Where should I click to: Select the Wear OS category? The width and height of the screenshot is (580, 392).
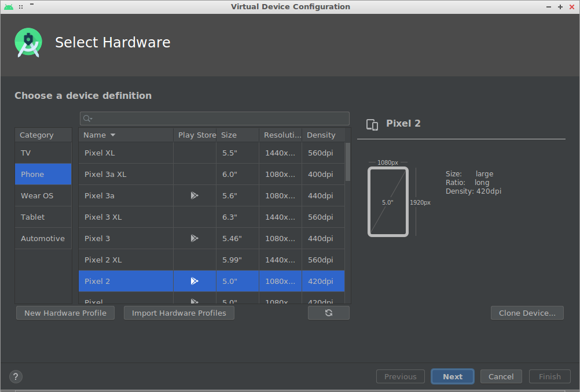tap(43, 195)
